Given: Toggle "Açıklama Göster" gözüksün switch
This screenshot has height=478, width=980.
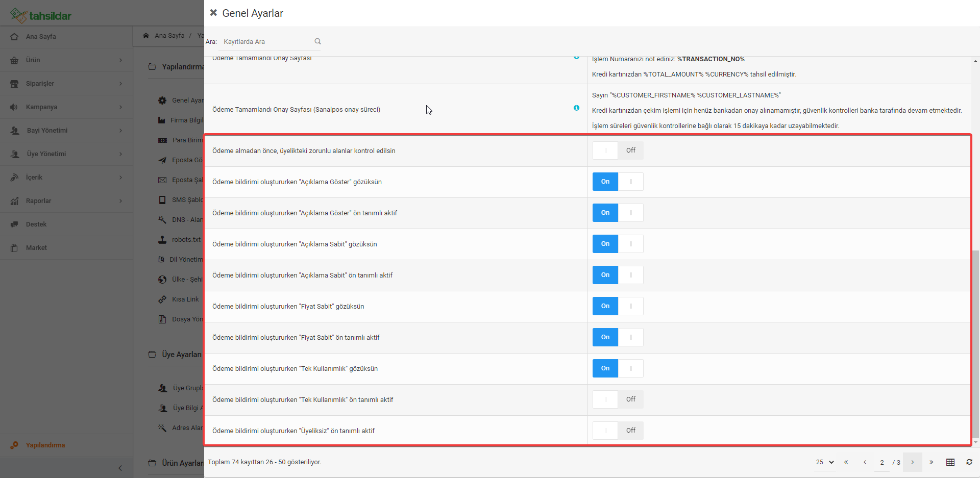Looking at the screenshot, I should pyautogui.click(x=618, y=182).
